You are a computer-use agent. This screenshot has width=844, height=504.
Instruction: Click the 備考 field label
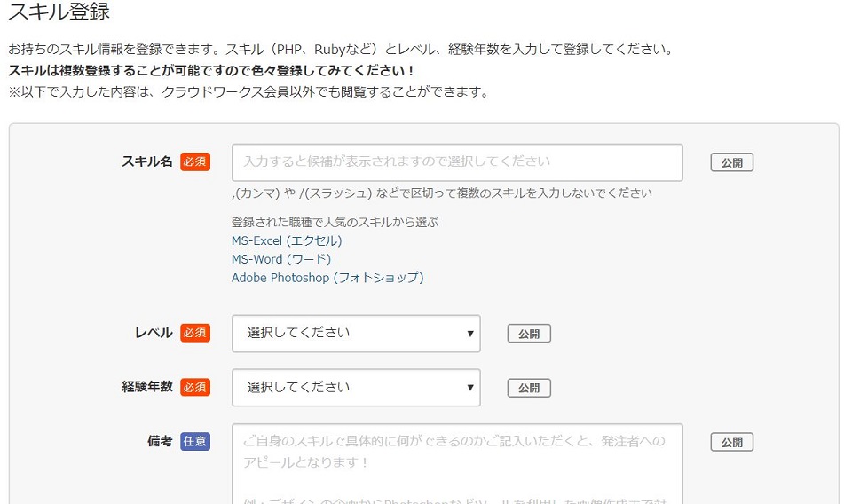click(160, 441)
